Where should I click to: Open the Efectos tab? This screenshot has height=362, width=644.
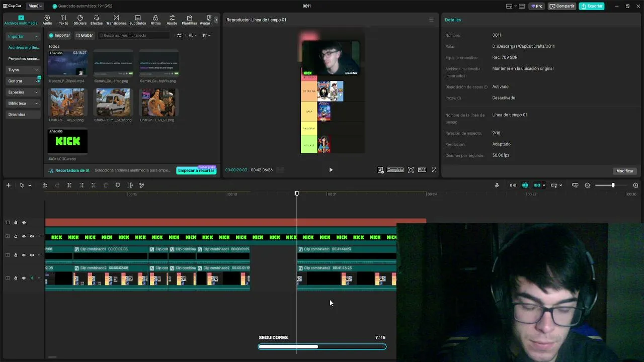[x=97, y=20]
